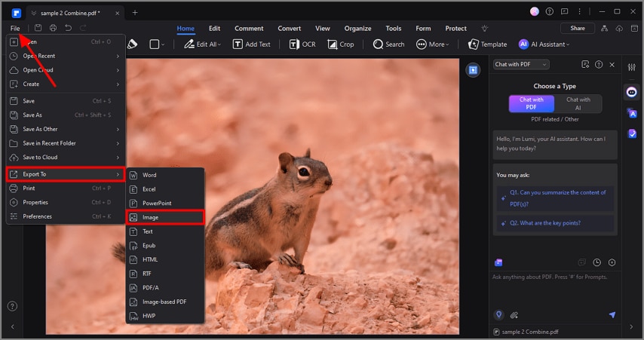Export to PDF/A format

[x=165, y=287]
